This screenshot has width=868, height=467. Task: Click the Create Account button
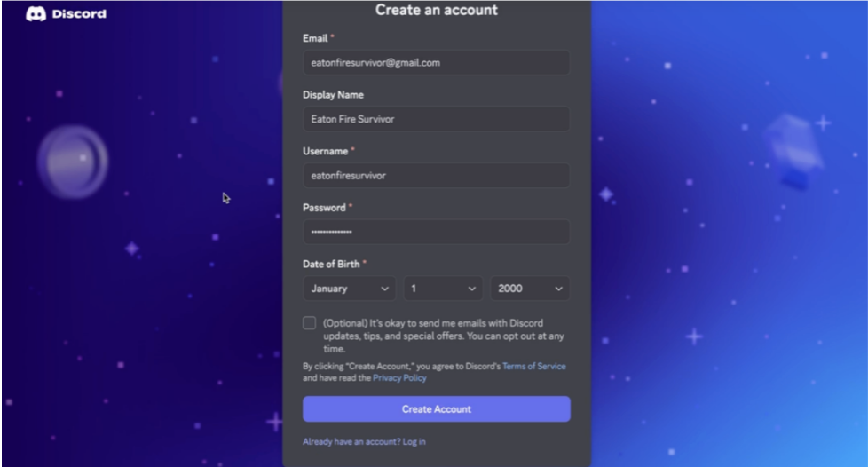click(x=436, y=408)
